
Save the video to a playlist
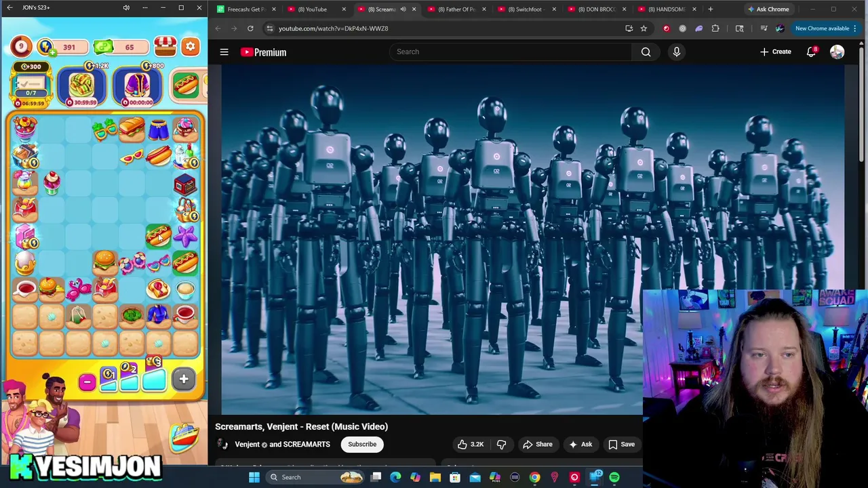pyautogui.click(x=621, y=444)
